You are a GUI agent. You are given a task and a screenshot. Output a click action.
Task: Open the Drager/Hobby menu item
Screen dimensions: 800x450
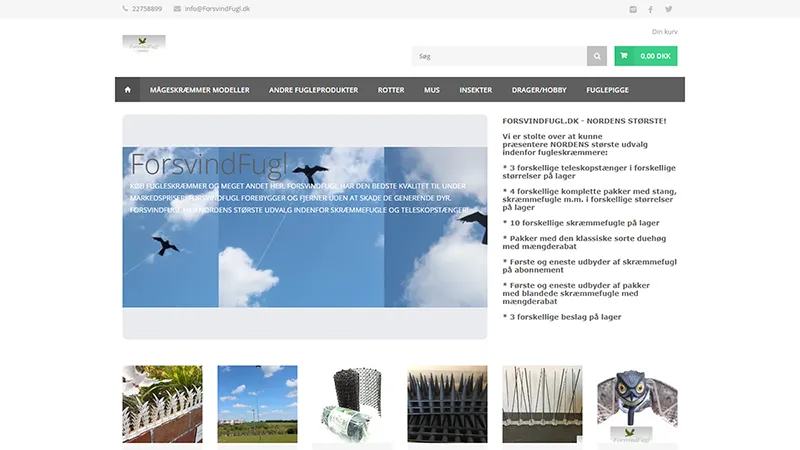click(x=539, y=90)
